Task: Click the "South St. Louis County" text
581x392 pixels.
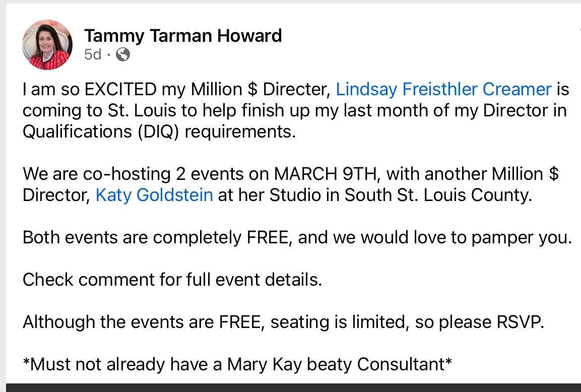Action: click(x=437, y=195)
